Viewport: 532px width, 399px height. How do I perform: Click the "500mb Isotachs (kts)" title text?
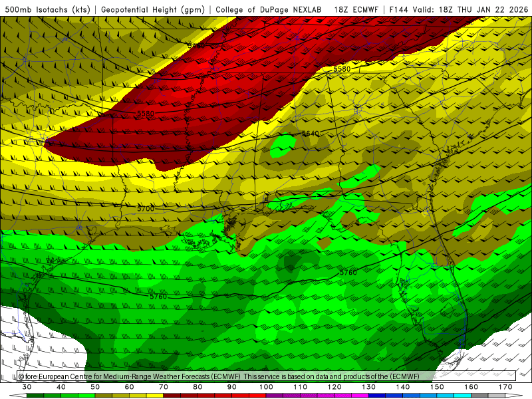[47, 10]
